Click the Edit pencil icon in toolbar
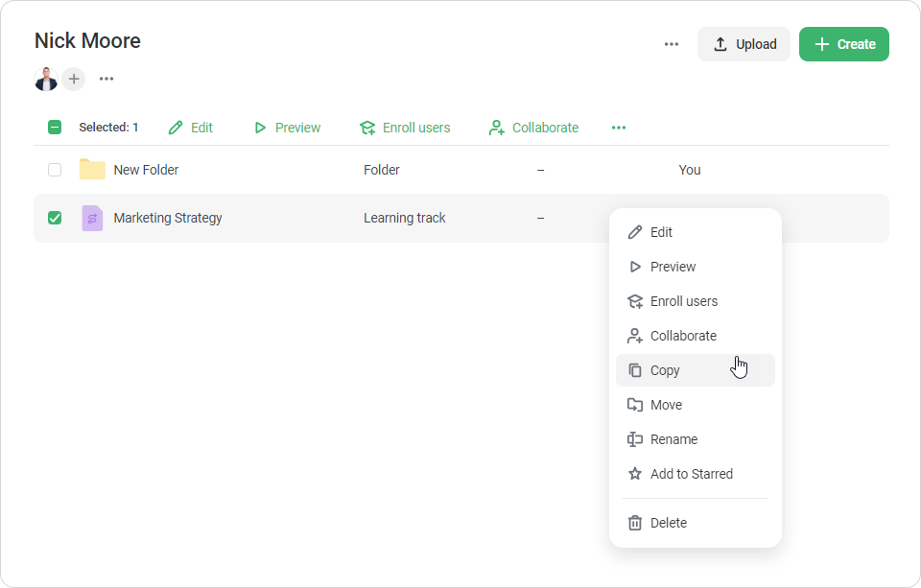Screen dimensions: 921x588 [x=176, y=128]
